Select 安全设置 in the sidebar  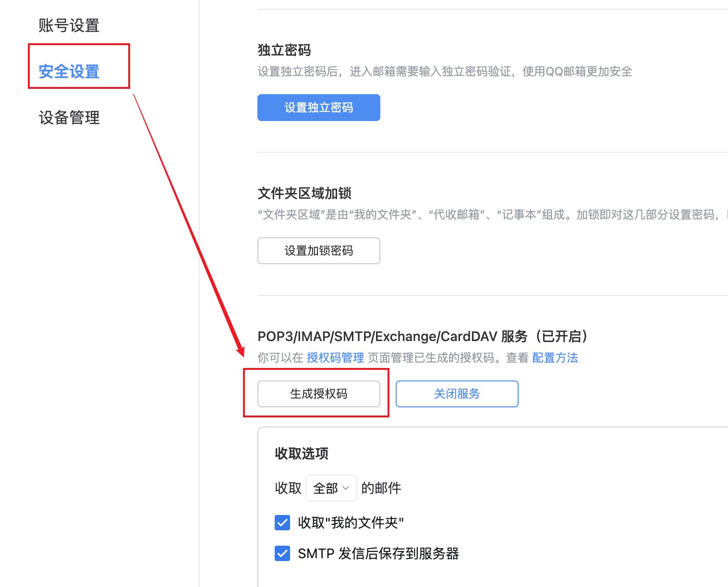click(69, 72)
